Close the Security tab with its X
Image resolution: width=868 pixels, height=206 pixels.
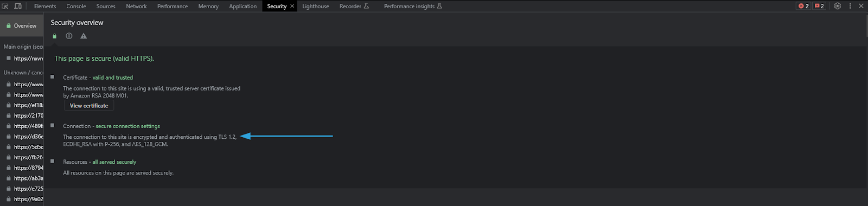[x=292, y=6]
